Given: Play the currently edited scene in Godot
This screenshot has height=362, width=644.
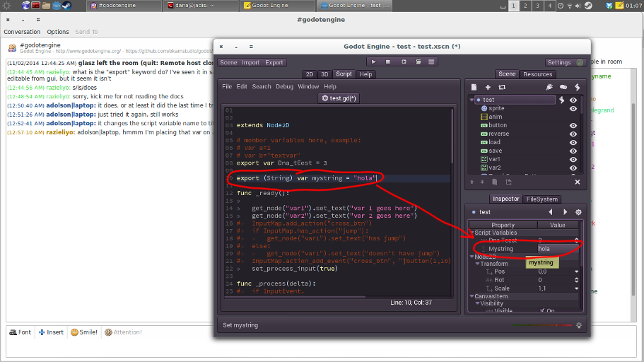Looking at the screenshot, I should coord(404,62).
